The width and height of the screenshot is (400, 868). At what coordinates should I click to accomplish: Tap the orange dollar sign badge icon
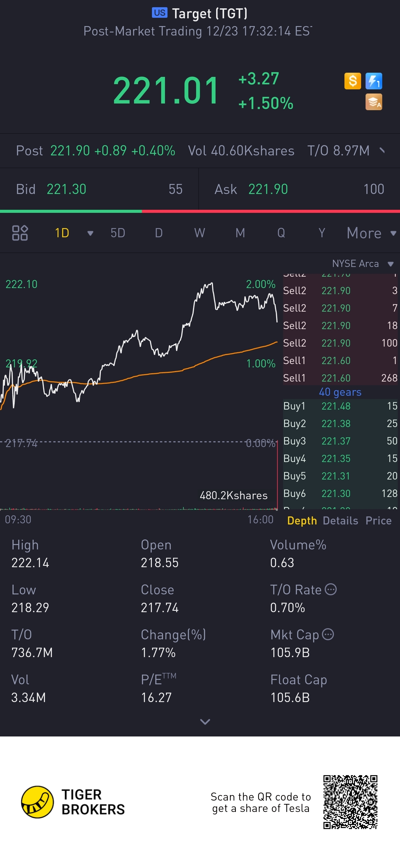(352, 81)
